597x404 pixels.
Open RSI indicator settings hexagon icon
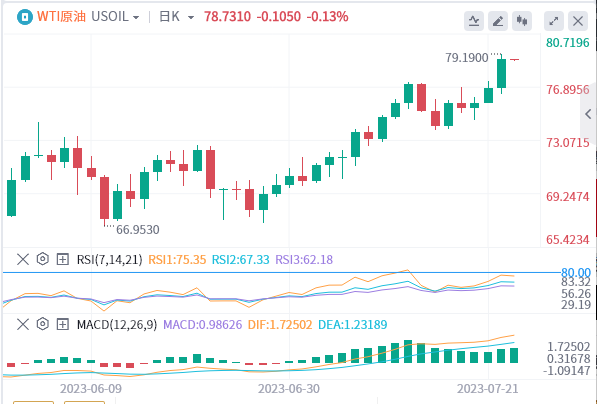point(43,259)
